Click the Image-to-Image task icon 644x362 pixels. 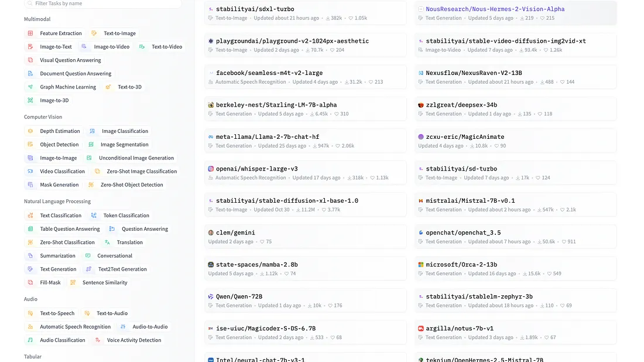(x=30, y=158)
